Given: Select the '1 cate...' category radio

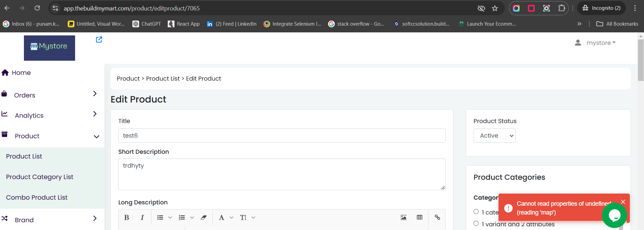Looking at the screenshot, I should pos(476,211).
